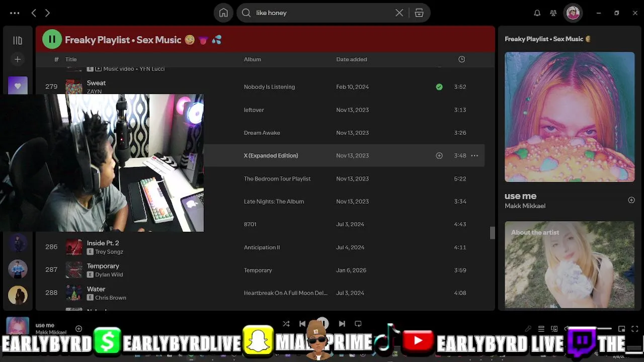Image resolution: width=644 pixels, height=362 pixels.
Task: Toggle shuffle in the player bar
Action: point(286,324)
